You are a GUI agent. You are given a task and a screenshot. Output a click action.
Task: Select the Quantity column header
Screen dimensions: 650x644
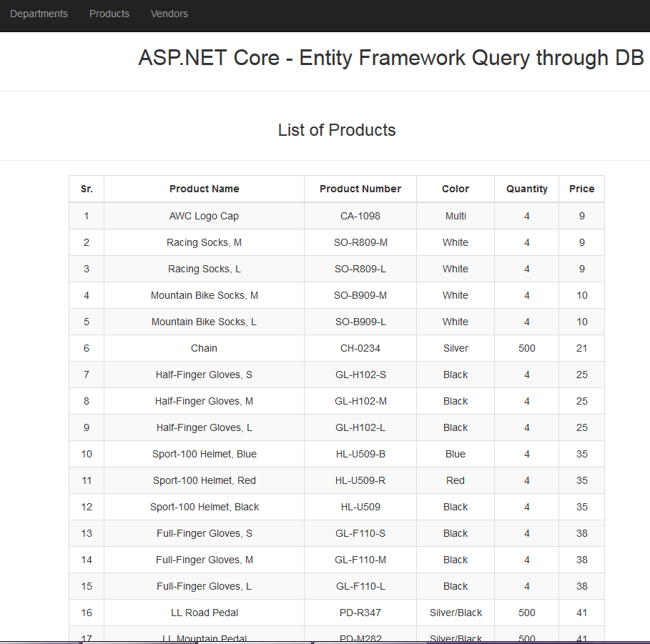click(x=526, y=189)
